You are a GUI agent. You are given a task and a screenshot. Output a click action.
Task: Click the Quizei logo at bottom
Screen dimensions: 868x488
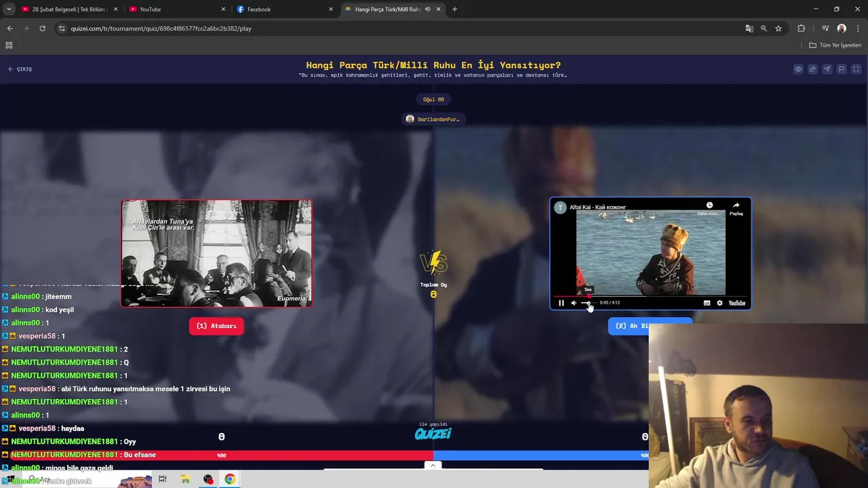click(433, 434)
